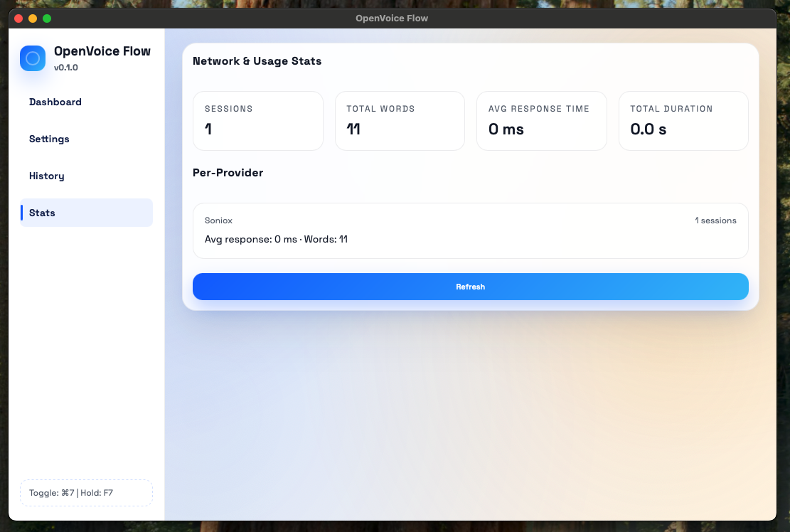Click the OpenVoice Flow window title bar text
Image resolution: width=790 pixels, height=532 pixels.
(x=392, y=18)
